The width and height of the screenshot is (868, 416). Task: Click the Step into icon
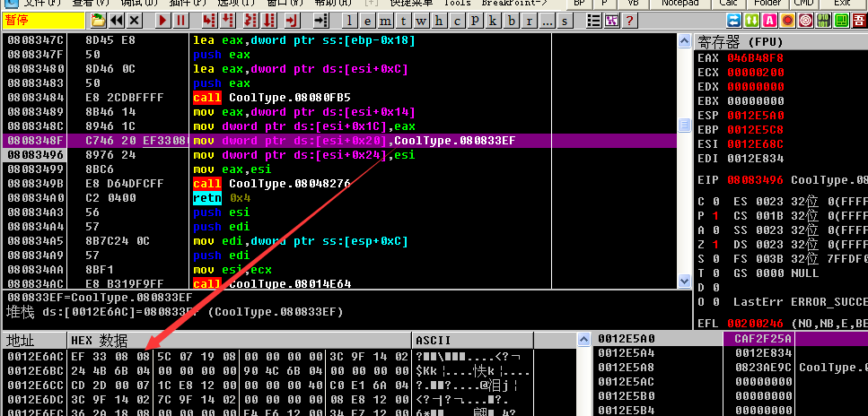pyautogui.click(x=208, y=20)
